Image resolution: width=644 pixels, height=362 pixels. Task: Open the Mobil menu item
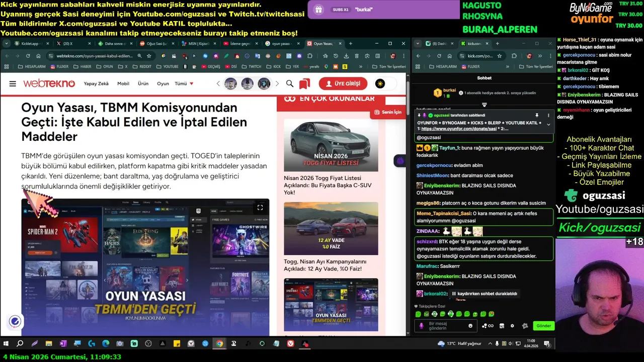[123, 84]
